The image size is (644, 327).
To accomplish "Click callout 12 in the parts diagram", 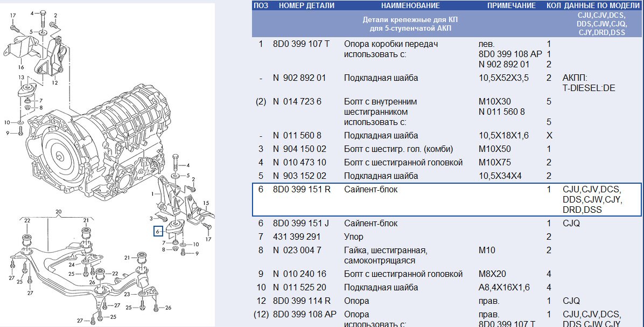I will [54, 82].
